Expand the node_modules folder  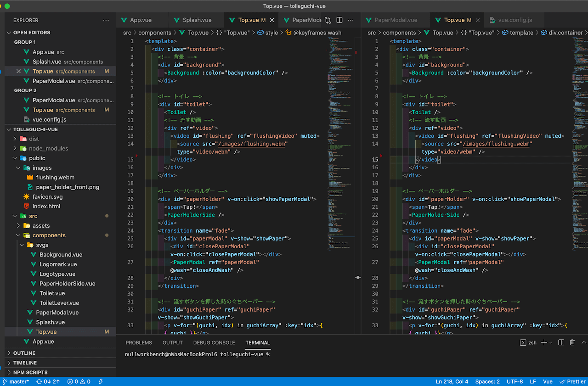click(48, 148)
